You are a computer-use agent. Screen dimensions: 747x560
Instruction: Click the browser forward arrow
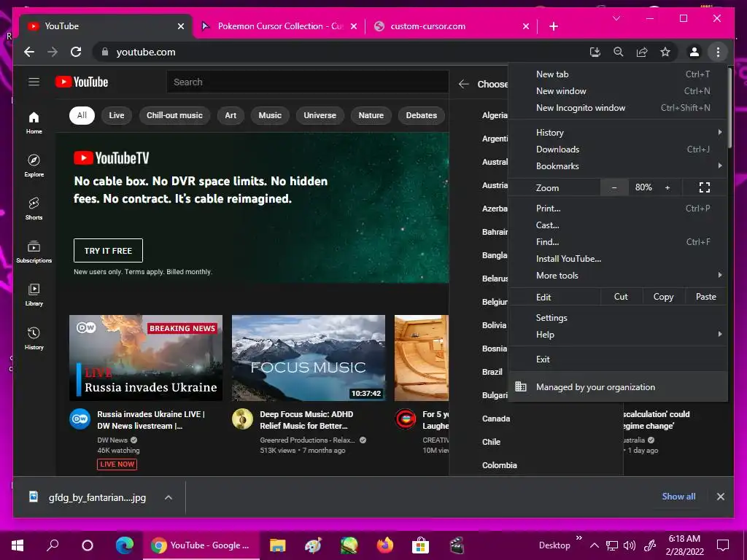[53, 52]
